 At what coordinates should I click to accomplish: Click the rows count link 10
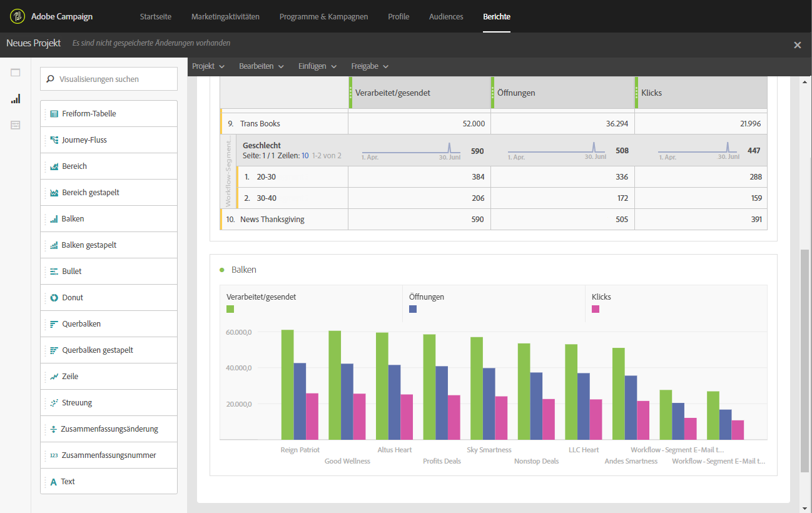(x=305, y=155)
